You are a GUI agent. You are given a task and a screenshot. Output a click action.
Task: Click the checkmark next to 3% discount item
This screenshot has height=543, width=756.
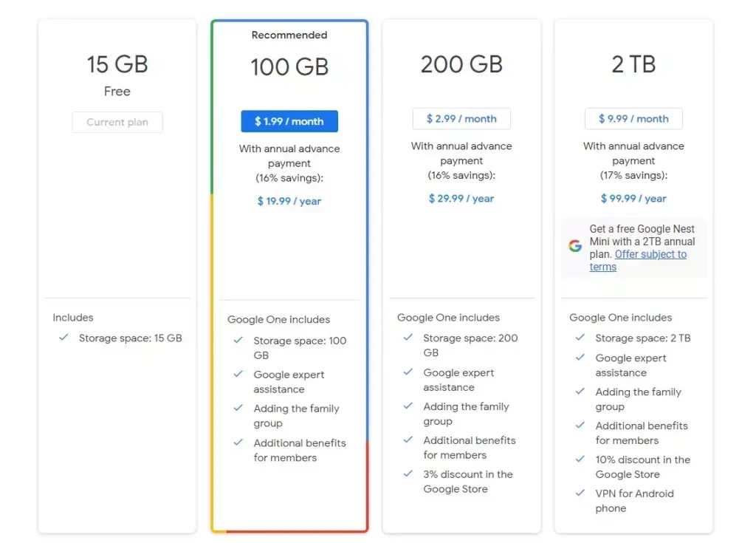pos(408,475)
